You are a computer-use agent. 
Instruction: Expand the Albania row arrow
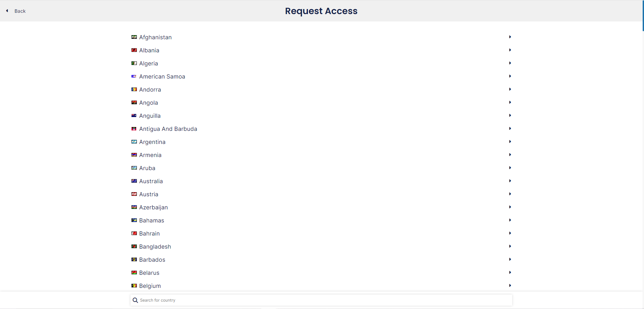coord(510,50)
